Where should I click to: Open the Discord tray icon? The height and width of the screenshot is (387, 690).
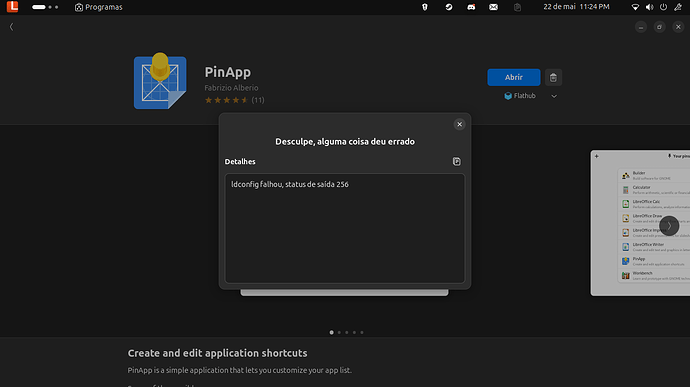[x=471, y=7]
